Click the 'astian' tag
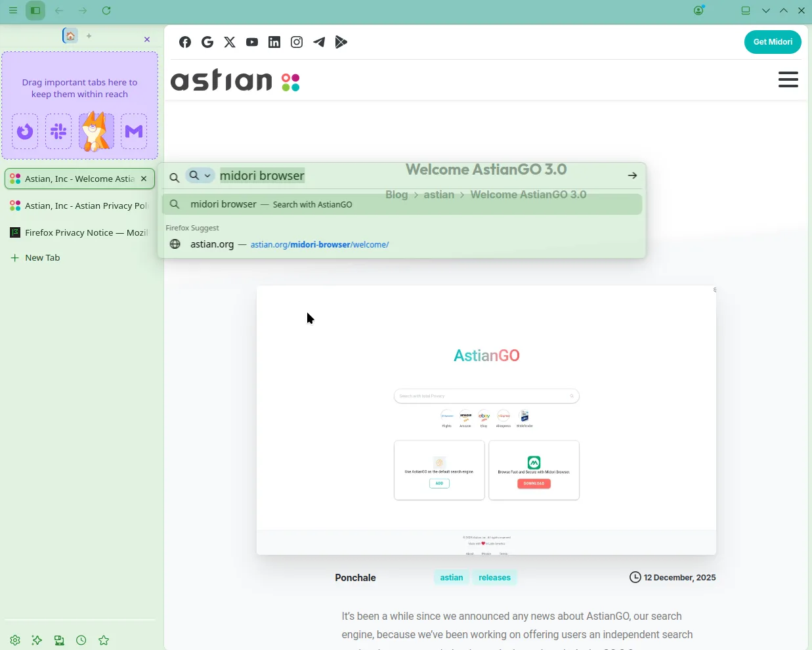Screen dimensions: 812x650 tap(452, 578)
